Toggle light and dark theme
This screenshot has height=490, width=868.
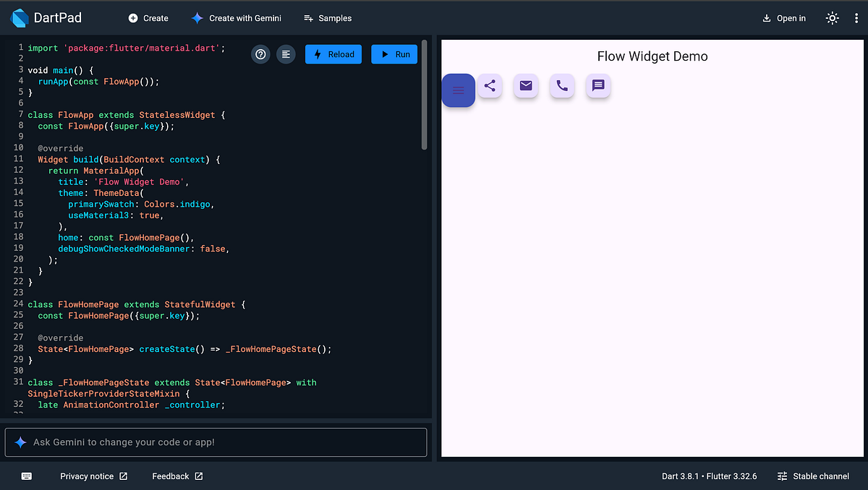pyautogui.click(x=832, y=17)
